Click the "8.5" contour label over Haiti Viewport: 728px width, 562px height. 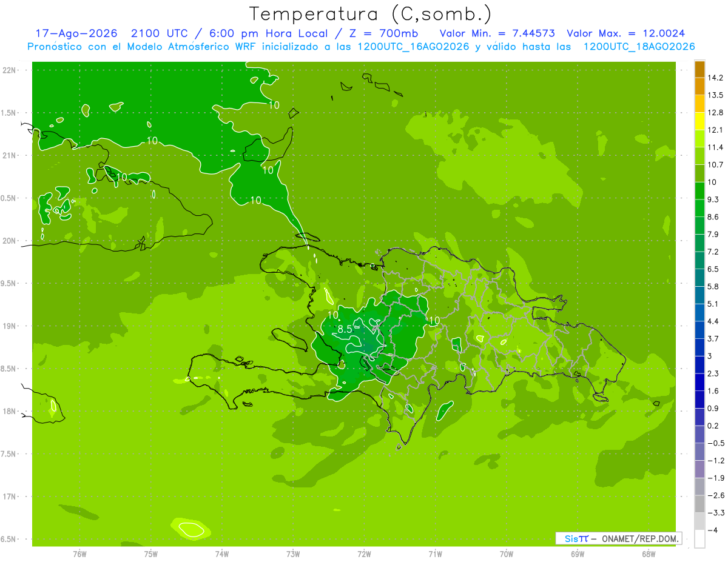pos(345,329)
